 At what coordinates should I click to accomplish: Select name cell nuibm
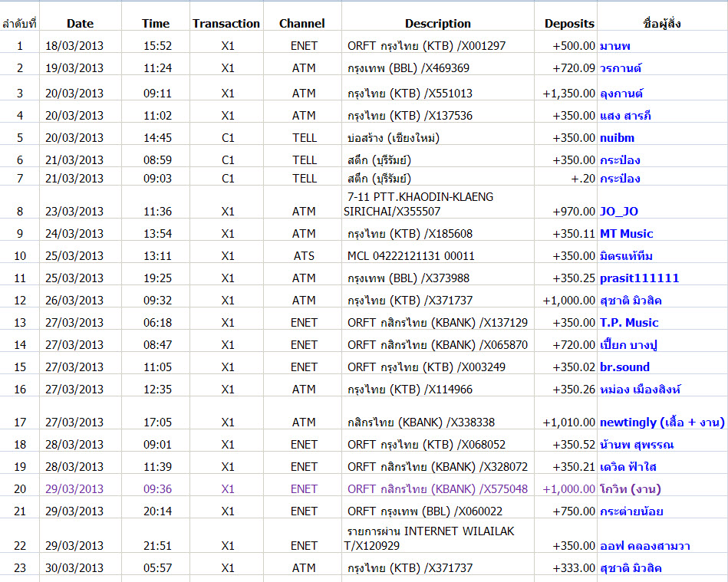617,138
